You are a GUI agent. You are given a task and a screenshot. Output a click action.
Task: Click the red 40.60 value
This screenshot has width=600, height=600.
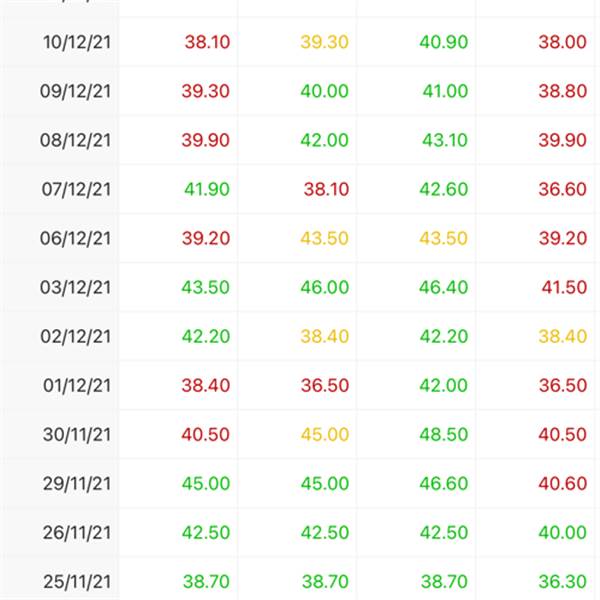pos(562,483)
